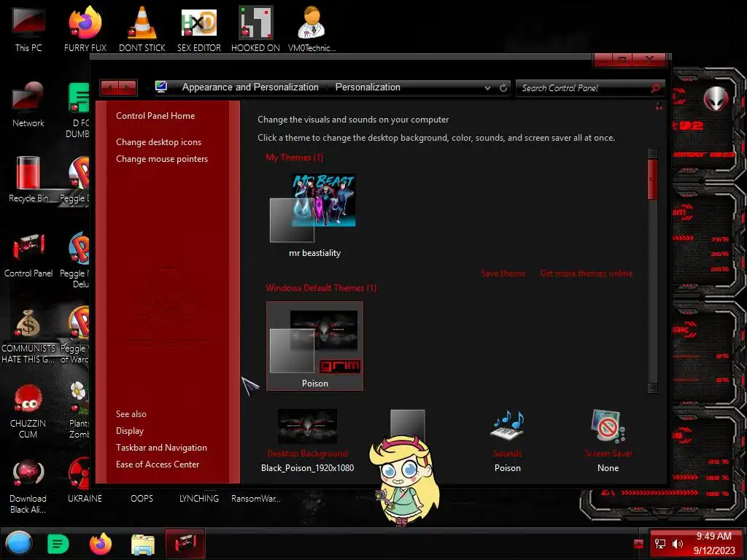Click the Alienware head gadget icon

[716, 98]
